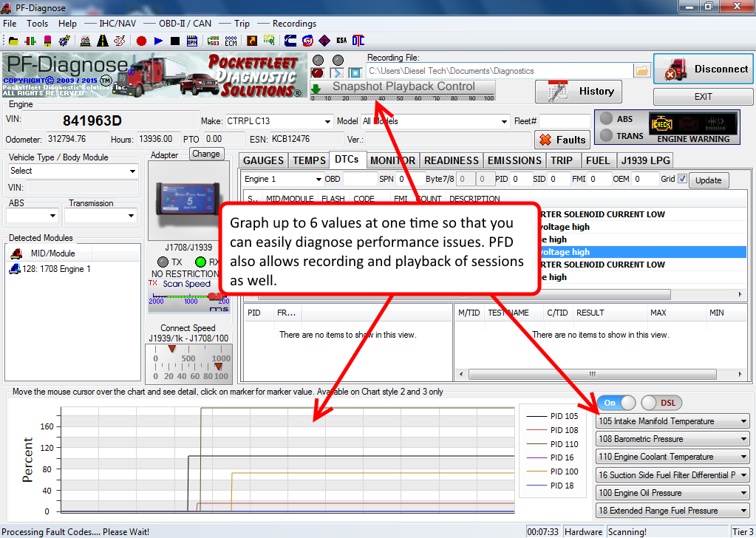Click the blue shuttle toolbar icon
This screenshot has height=538, width=756.
64,41
